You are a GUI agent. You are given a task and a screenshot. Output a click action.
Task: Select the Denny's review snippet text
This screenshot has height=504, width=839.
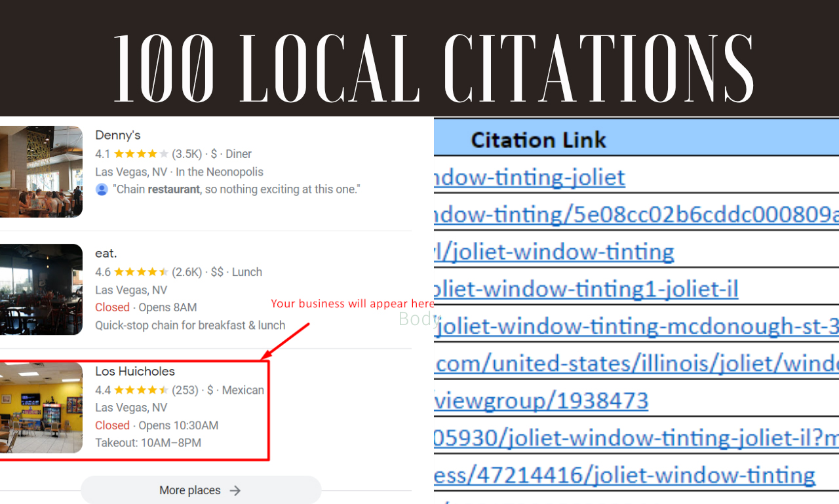click(237, 189)
